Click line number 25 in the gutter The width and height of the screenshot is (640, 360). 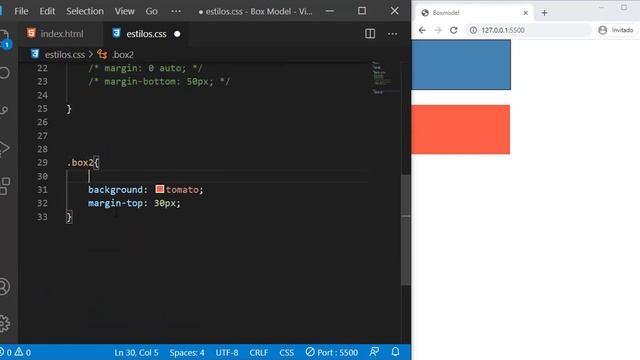click(42, 109)
